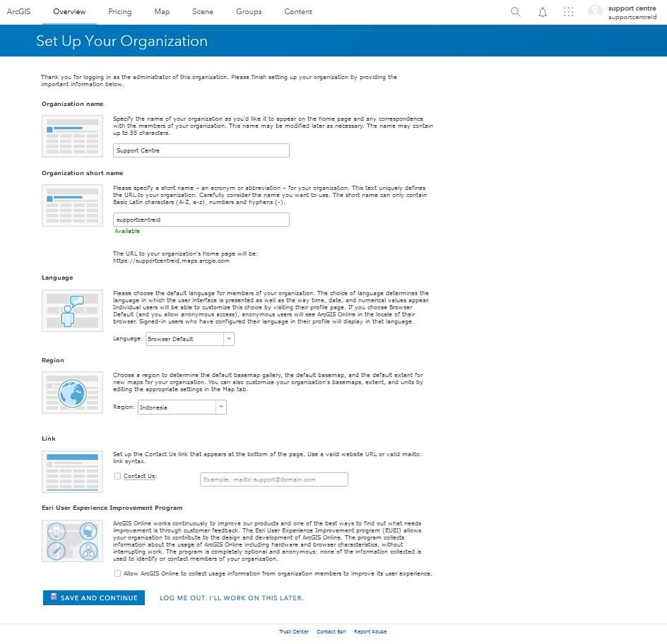Click the support centre user avatar
667x644 pixels.
pos(595,12)
